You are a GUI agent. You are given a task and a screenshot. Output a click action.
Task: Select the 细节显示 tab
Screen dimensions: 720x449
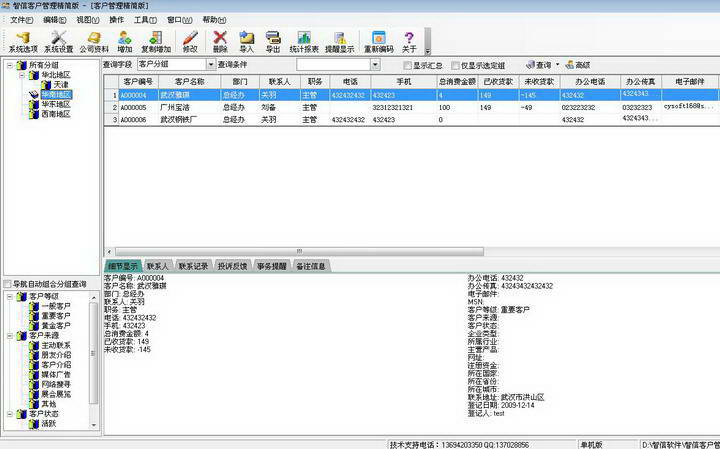[123, 266]
